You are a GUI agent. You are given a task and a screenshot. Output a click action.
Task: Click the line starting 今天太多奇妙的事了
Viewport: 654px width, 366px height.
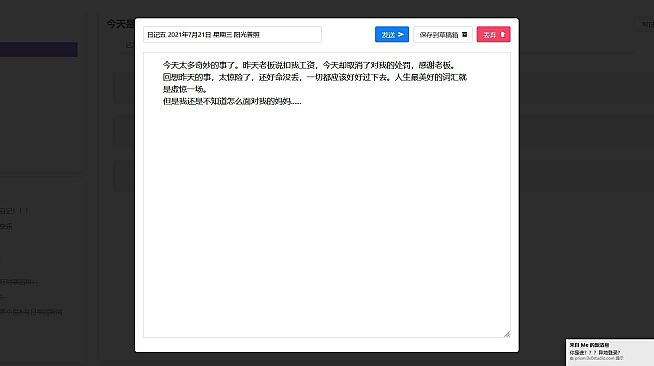point(309,65)
